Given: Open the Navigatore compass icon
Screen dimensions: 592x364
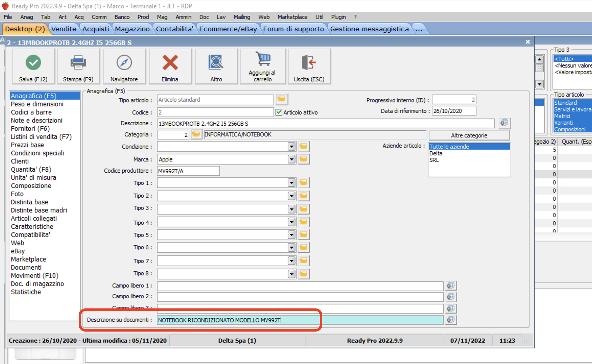Looking at the screenshot, I should coord(124,63).
